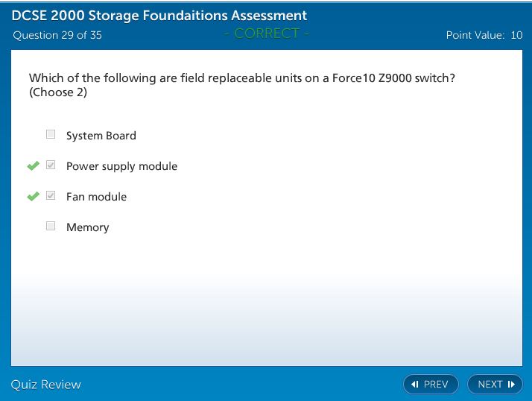Click the Quiz Review label
Viewport: 532px width, 401px height.
pos(45,385)
